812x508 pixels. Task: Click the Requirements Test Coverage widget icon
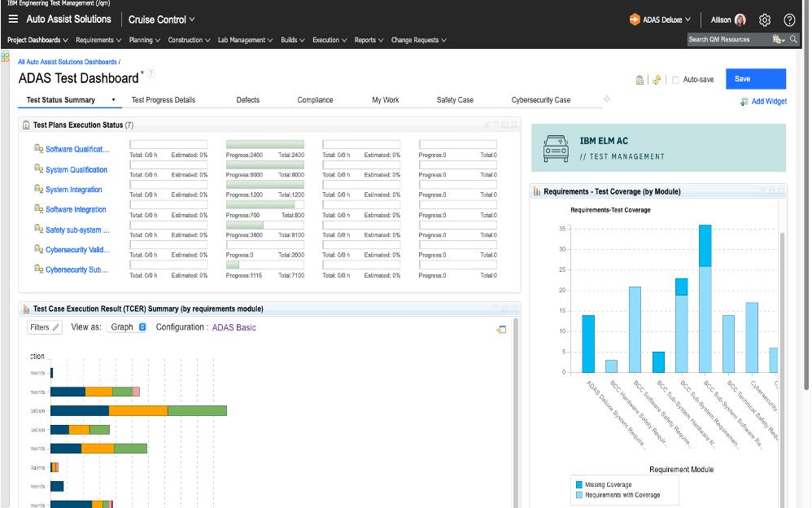tap(536, 191)
